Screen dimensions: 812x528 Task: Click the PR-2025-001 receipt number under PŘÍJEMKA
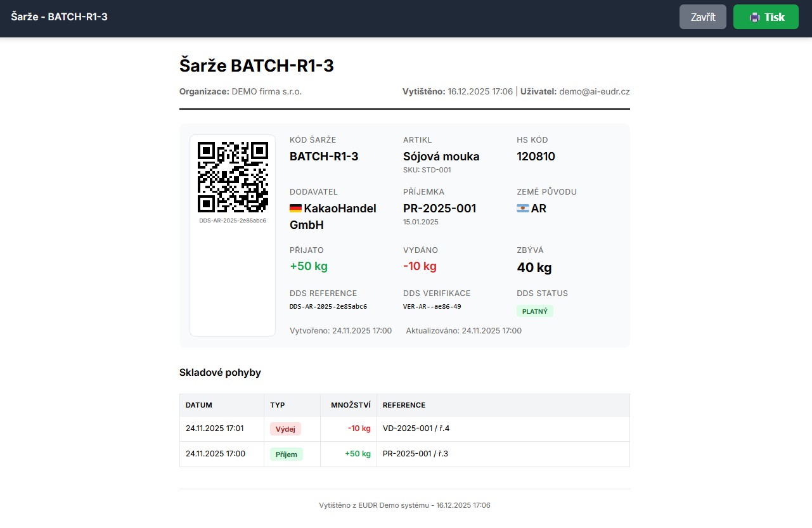tap(439, 209)
